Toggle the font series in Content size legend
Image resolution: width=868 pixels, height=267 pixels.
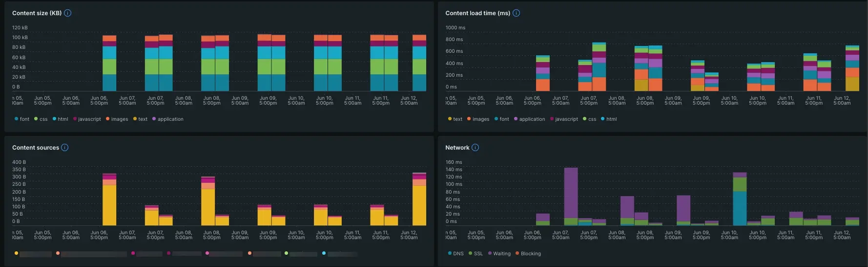pyautogui.click(x=22, y=119)
